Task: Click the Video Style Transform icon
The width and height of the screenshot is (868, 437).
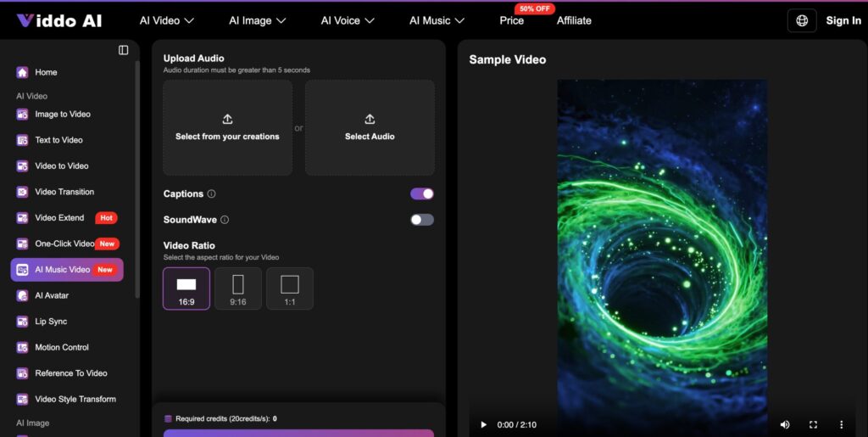Action: click(22, 399)
